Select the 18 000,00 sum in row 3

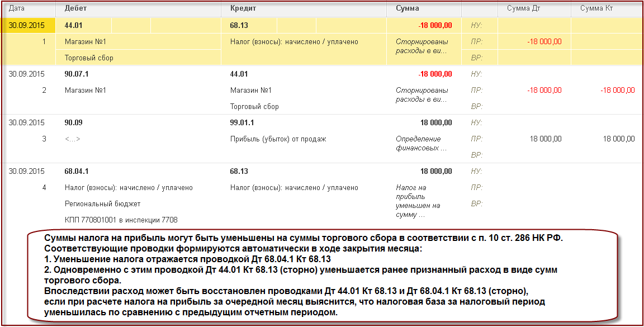436,122
